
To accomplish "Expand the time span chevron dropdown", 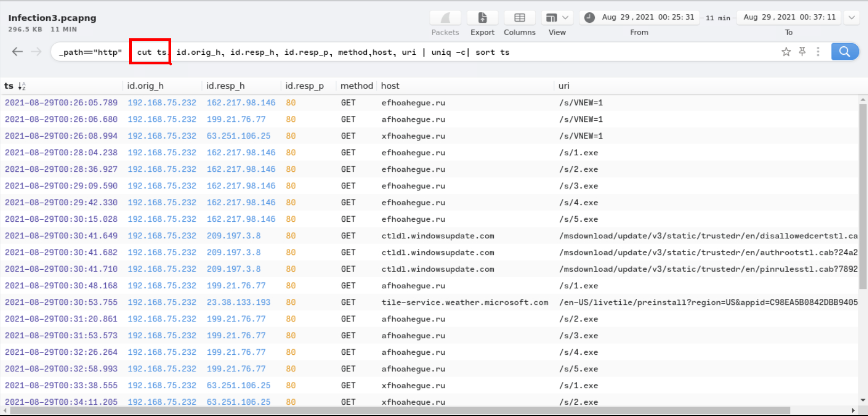I will [x=852, y=18].
